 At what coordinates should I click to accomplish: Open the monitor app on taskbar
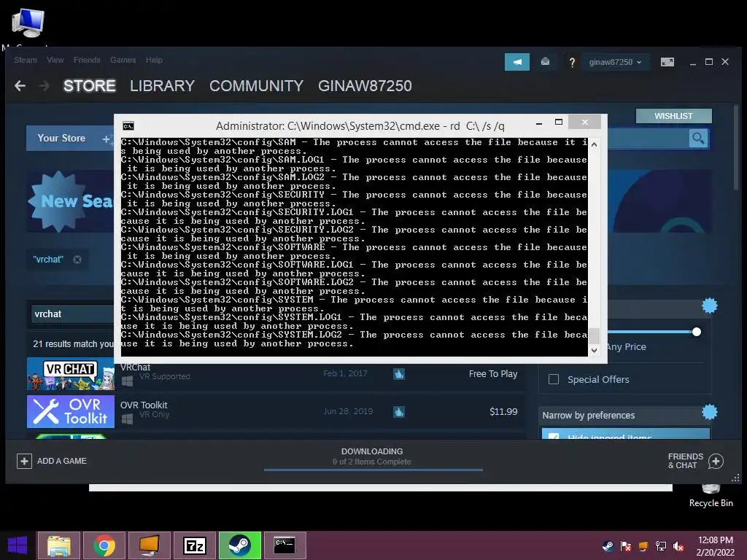(x=150, y=545)
